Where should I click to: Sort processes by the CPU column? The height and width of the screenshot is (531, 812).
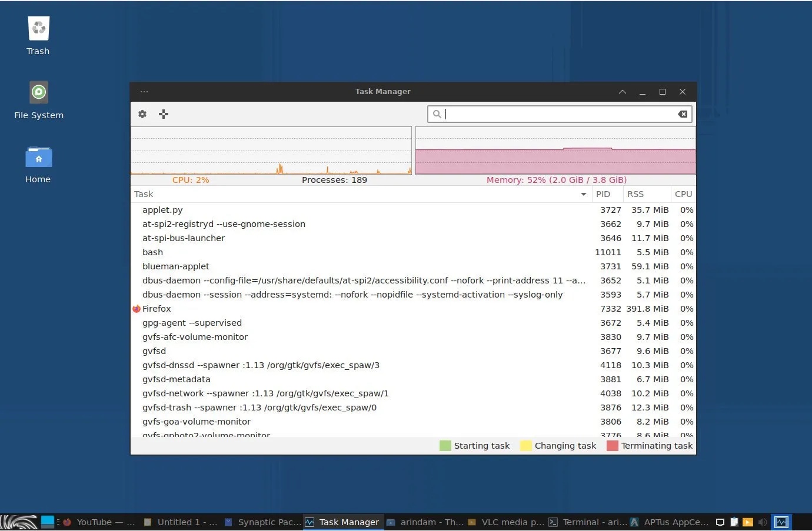(x=683, y=193)
